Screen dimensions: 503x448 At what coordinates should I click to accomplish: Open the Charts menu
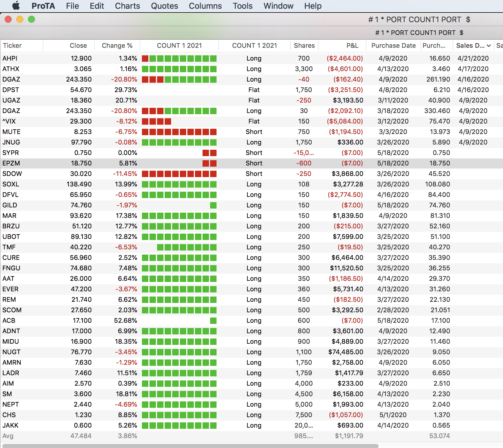coord(127,6)
